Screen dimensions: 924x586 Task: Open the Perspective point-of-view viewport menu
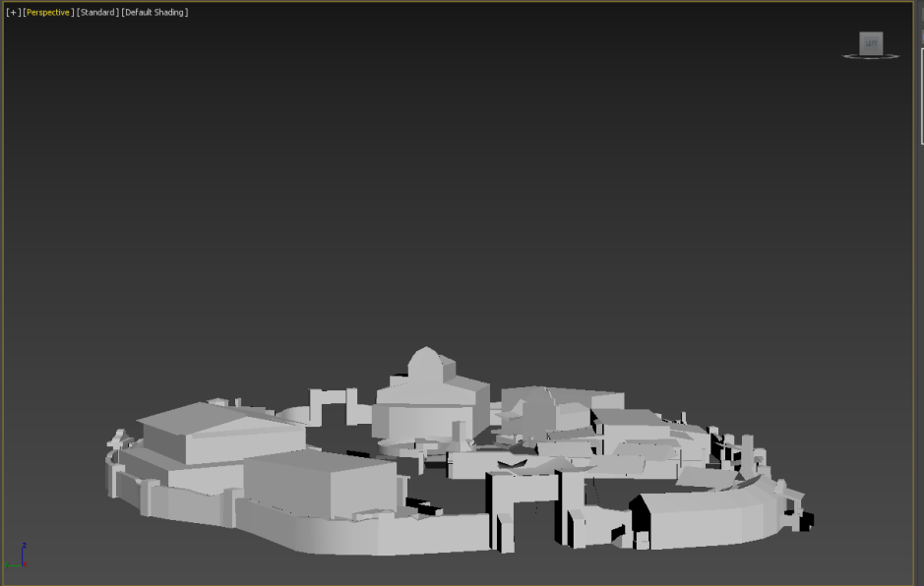(x=48, y=13)
